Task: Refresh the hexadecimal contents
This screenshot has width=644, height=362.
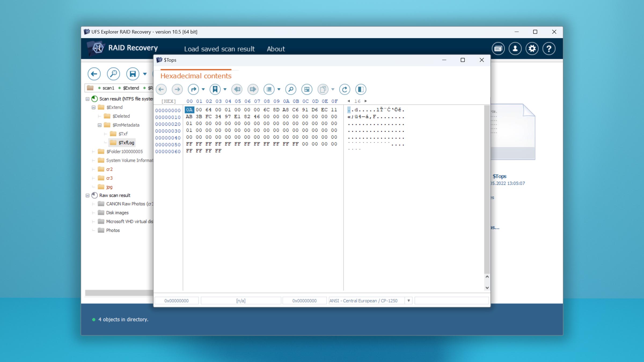Action: pos(345,89)
